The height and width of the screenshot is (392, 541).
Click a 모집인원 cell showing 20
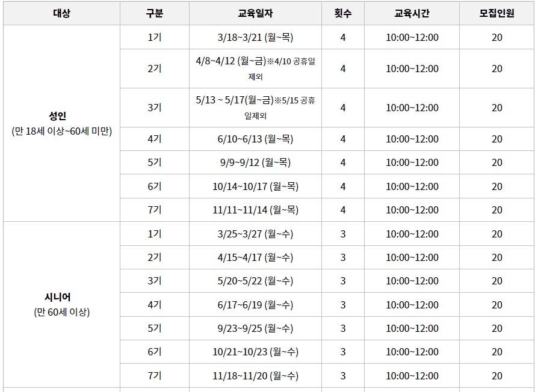tap(495, 37)
